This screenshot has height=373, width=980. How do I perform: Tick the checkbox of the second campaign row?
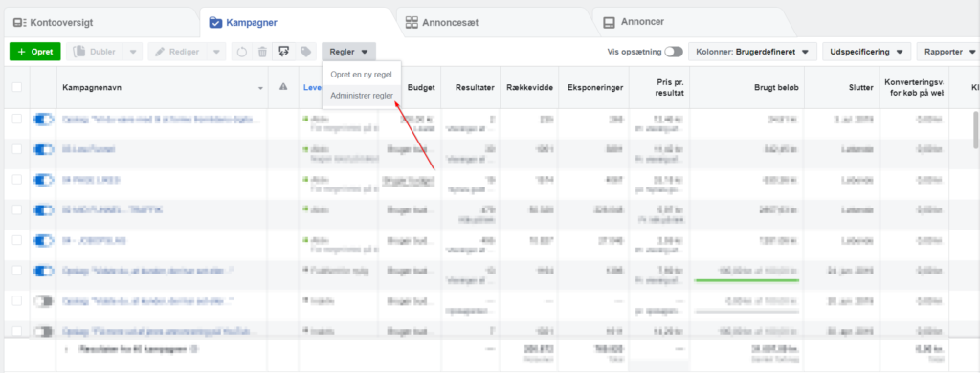[17, 149]
